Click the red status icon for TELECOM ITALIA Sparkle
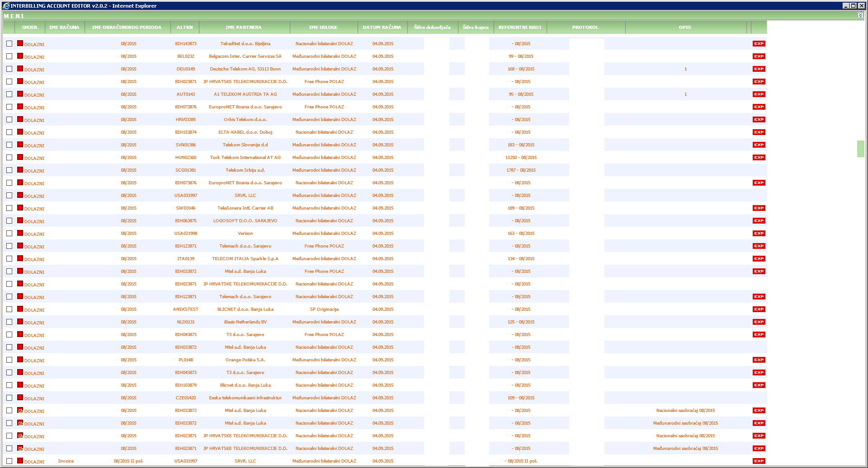868x468 pixels. tap(20, 258)
